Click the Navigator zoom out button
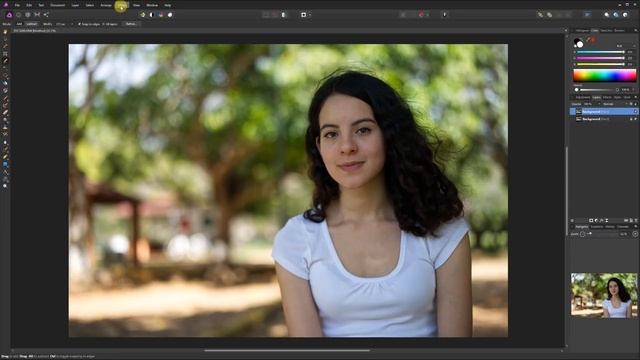The image size is (640, 360). click(x=582, y=234)
